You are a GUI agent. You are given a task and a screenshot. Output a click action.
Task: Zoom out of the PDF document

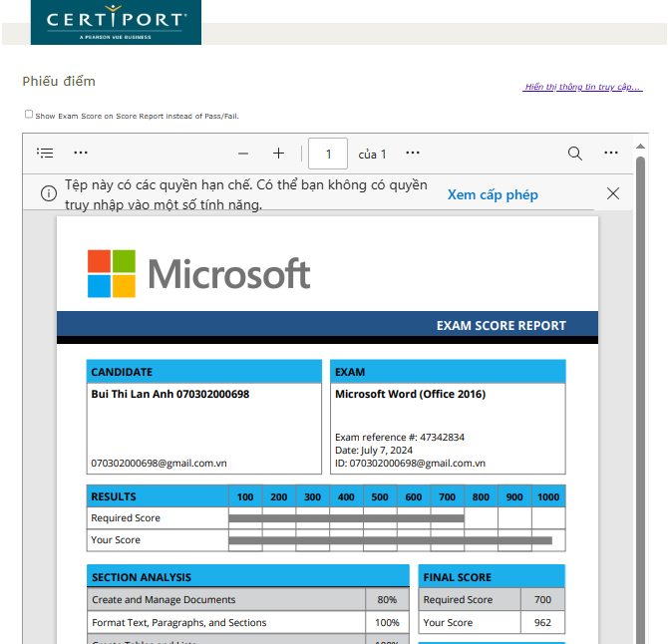242,154
